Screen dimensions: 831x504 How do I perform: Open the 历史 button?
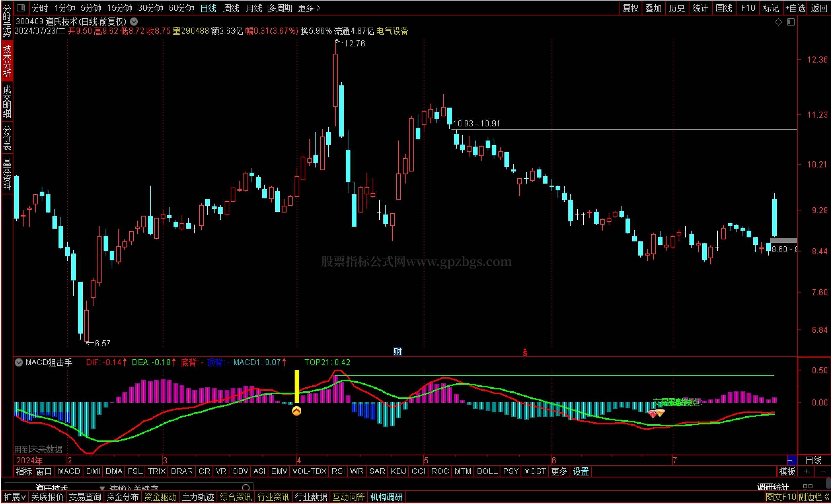(677, 8)
